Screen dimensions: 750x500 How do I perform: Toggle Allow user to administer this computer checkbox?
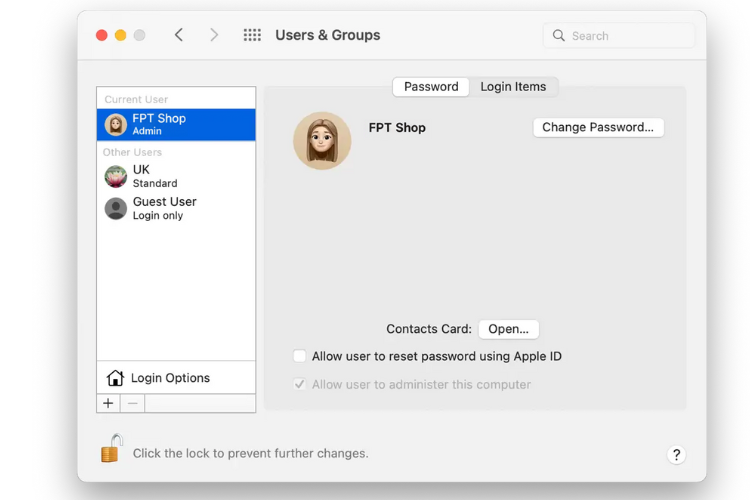(x=299, y=384)
